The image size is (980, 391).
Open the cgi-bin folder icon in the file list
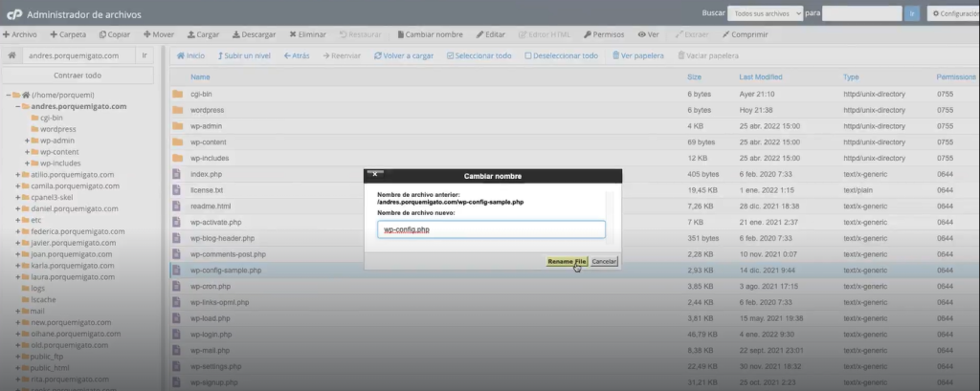pyautogui.click(x=177, y=95)
